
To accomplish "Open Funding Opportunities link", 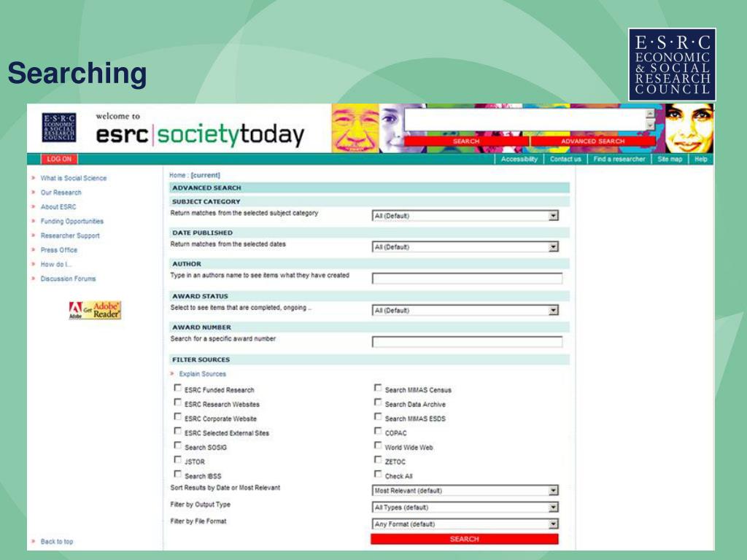I will (72, 221).
